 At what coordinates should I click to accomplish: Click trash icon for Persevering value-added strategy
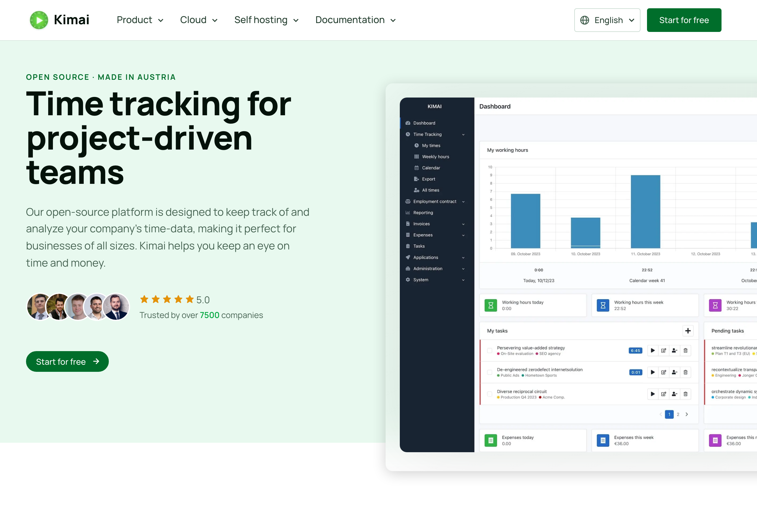point(685,351)
